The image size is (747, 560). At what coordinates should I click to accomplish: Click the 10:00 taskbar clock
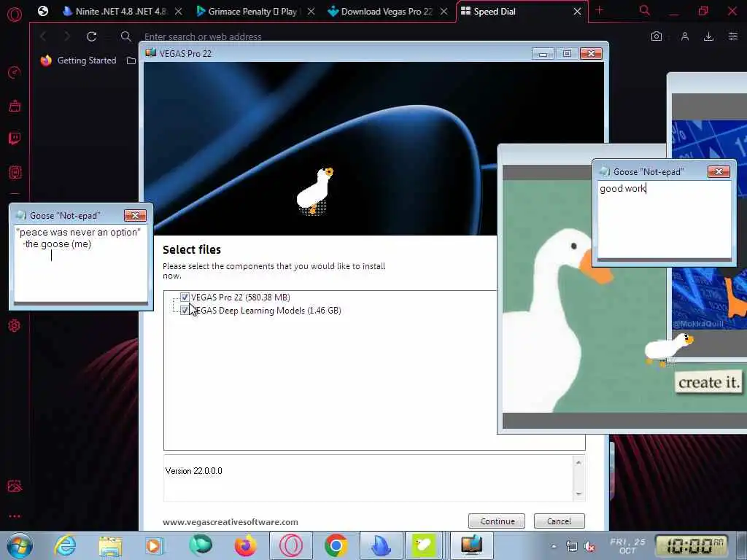pos(692,546)
